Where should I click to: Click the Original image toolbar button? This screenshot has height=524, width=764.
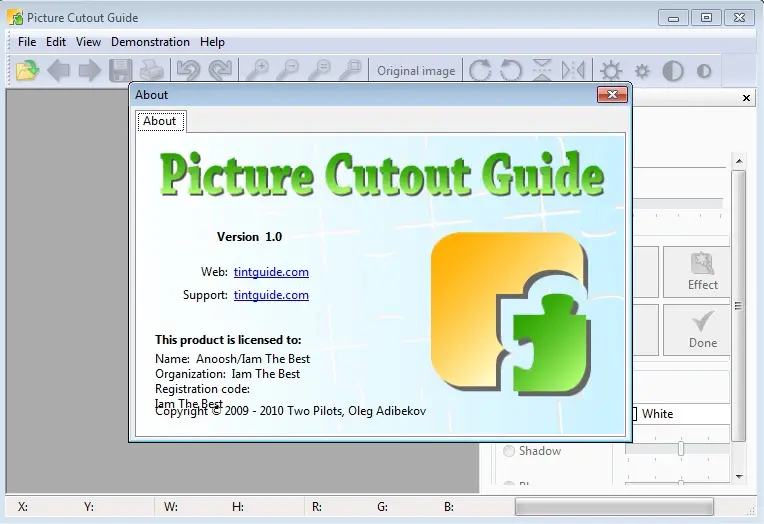point(416,71)
